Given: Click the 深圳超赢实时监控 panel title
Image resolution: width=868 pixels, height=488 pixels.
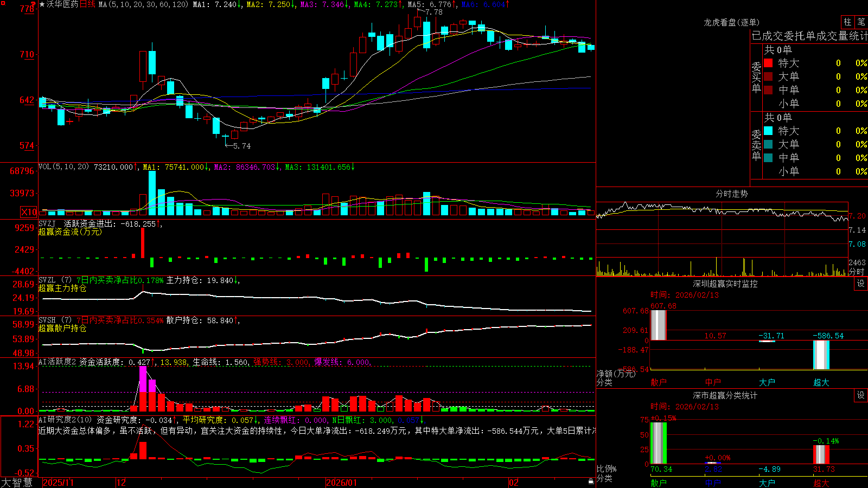Looking at the screenshot, I should (x=725, y=284).
